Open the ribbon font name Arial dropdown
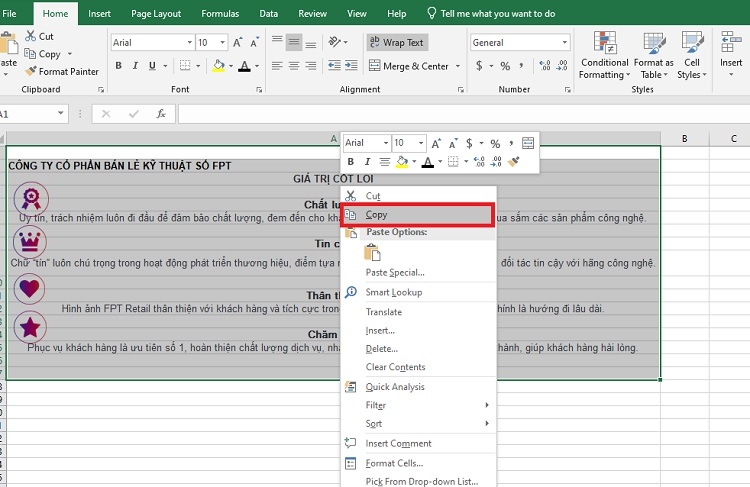Screen dimensions: 750x487 [189, 43]
